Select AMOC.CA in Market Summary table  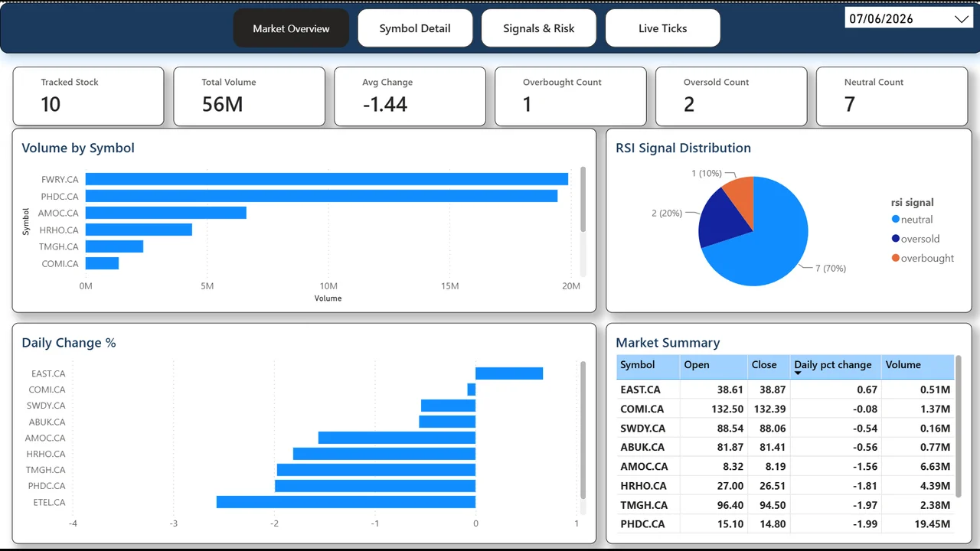pyautogui.click(x=644, y=466)
